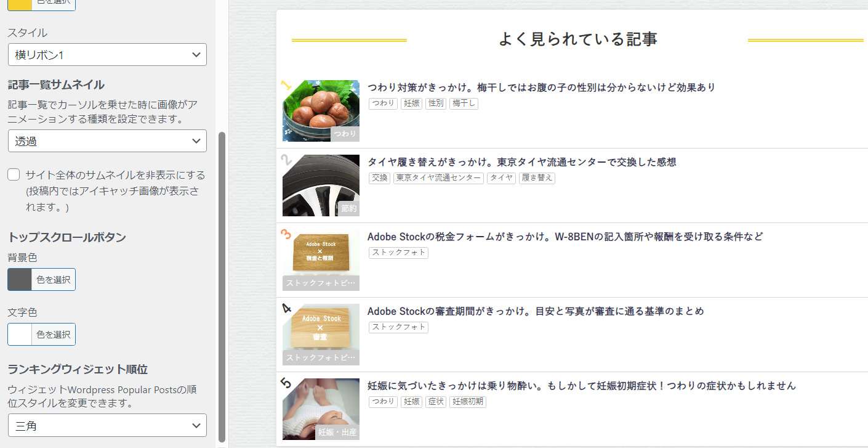Viewport: 868px width, 448px height.
Task: Open the thumbnail animation dropdown set to 透過
Action: pyautogui.click(x=107, y=141)
